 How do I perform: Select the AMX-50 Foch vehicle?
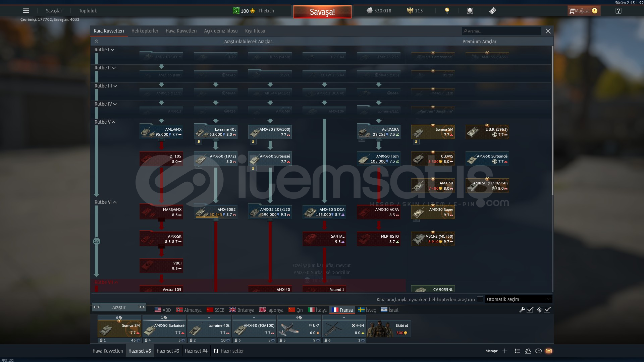tap(379, 159)
